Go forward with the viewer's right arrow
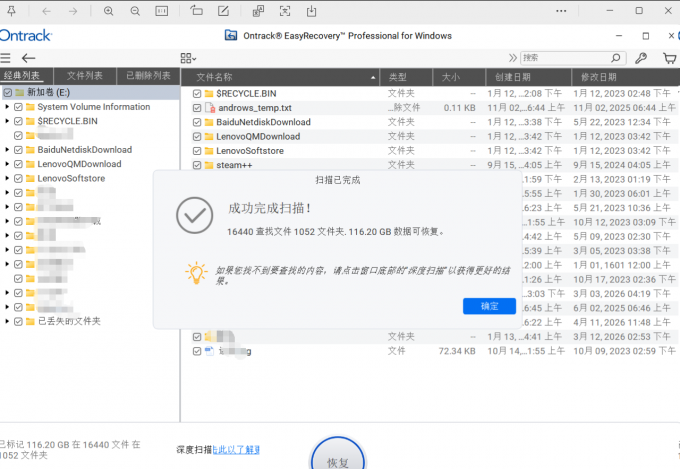Viewport: 680px width, 469px height. click(73, 11)
